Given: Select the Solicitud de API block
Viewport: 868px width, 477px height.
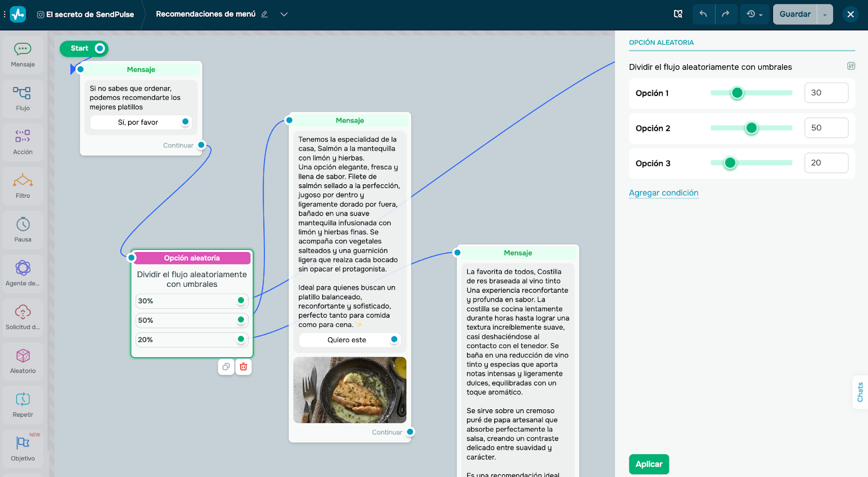Looking at the screenshot, I should (x=23, y=318).
